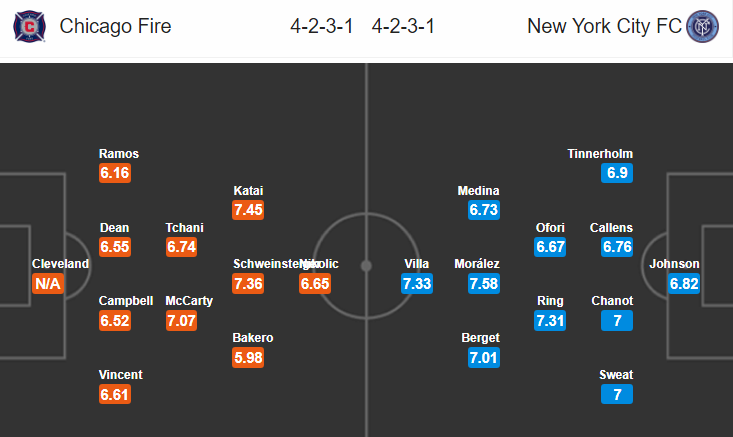733x437 pixels.
Task: Click Ramos's 6.16 rating badge
Action: [115, 173]
